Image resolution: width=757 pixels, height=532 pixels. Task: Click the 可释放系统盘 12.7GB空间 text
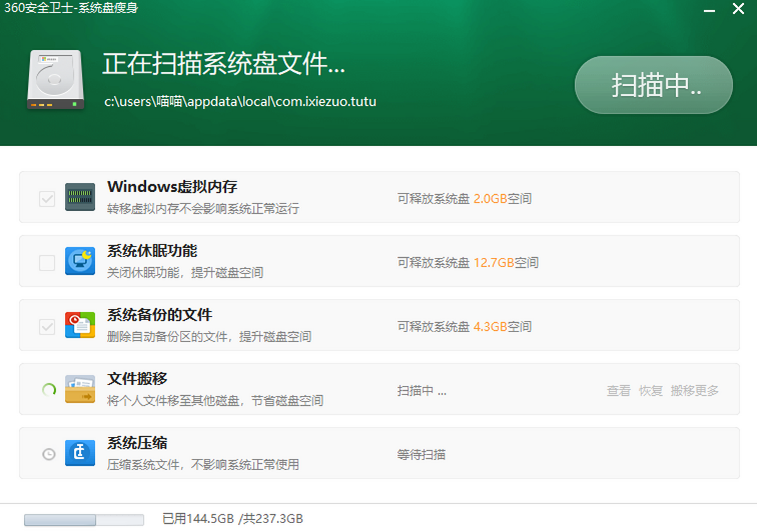[x=467, y=263]
